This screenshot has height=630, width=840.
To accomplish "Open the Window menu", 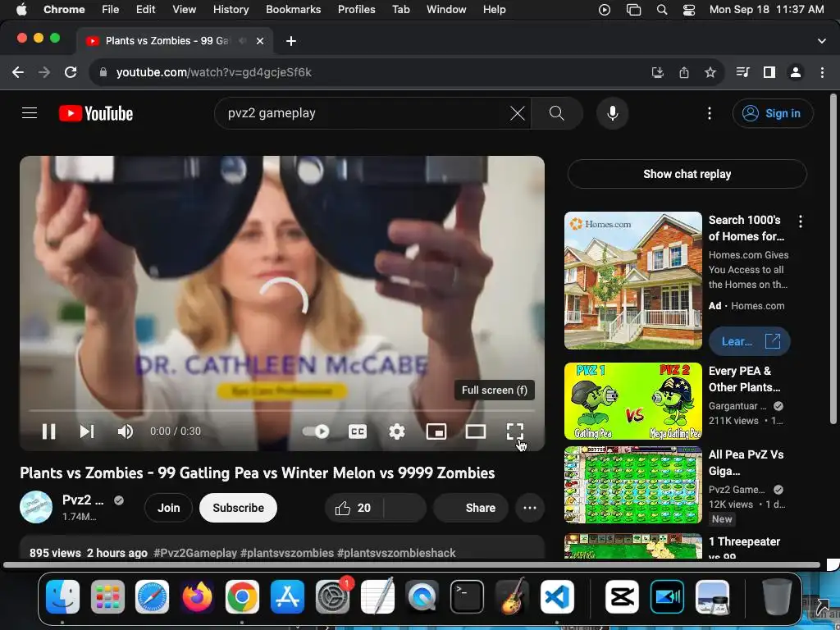I will click(x=446, y=9).
